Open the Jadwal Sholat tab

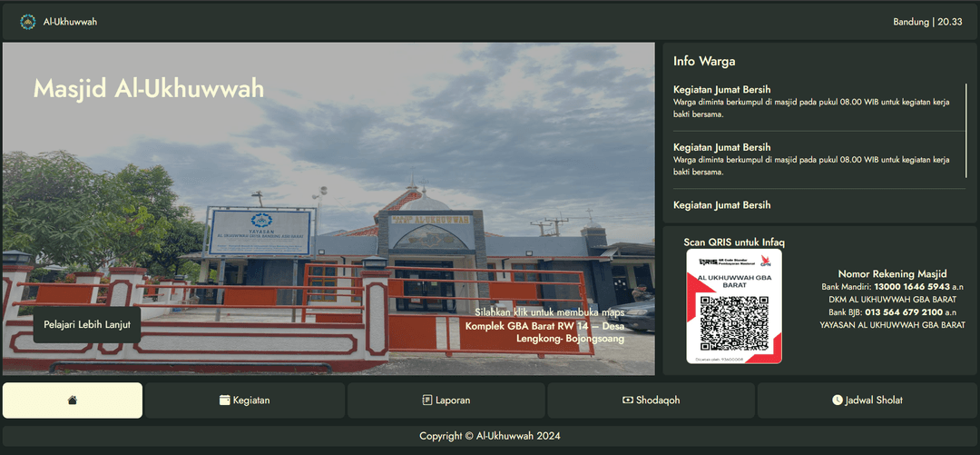click(x=867, y=401)
